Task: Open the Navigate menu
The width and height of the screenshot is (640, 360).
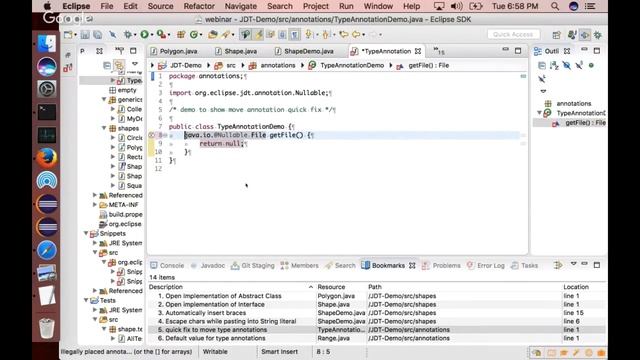Action: coord(241,6)
